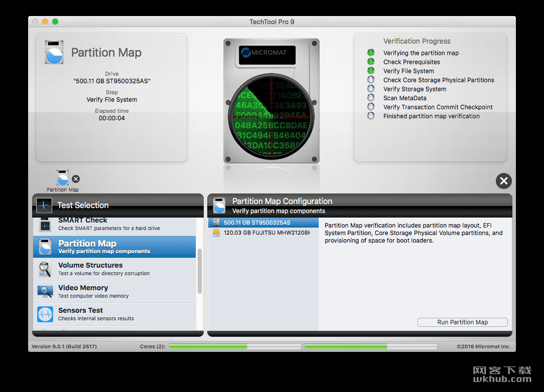Click the second core usage bar
The image size is (544, 392).
pos(370,346)
